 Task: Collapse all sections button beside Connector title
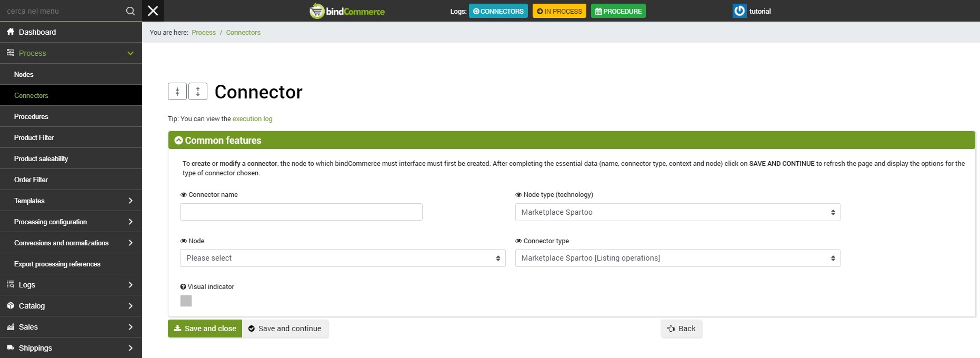(177, 92)
